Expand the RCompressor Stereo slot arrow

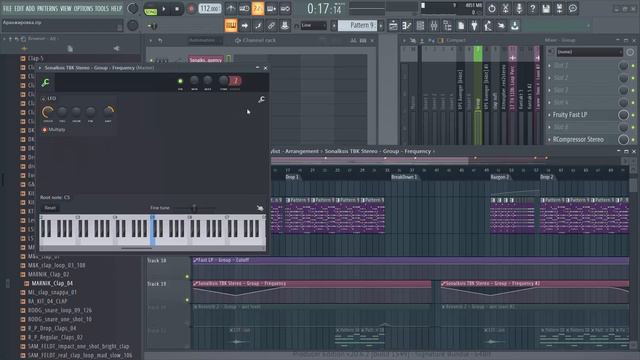click(549, 140)
